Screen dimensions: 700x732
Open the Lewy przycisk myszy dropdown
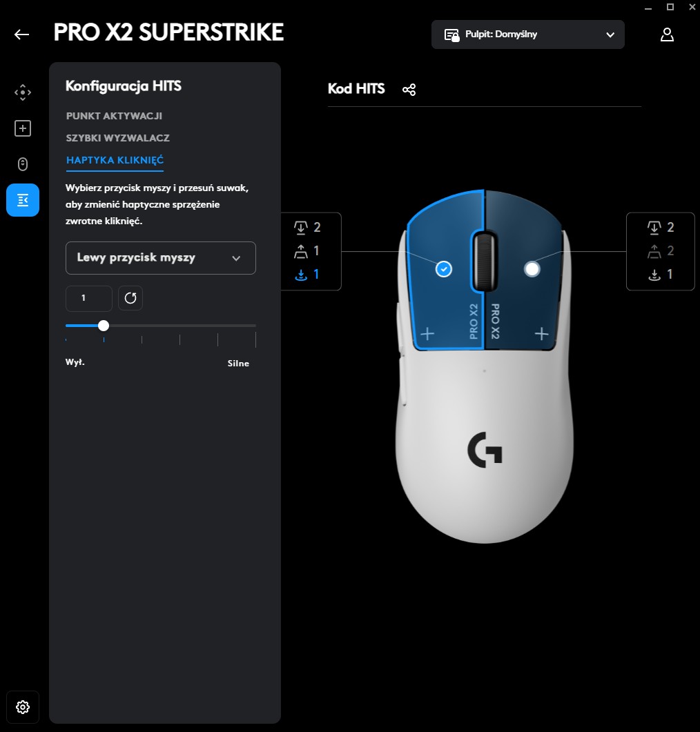coord(161,258)
